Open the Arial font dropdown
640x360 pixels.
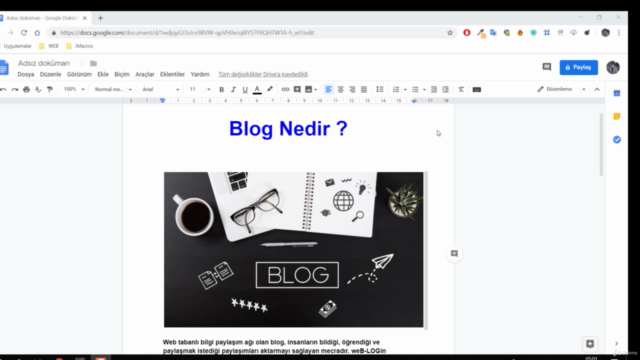pos(160,89)
